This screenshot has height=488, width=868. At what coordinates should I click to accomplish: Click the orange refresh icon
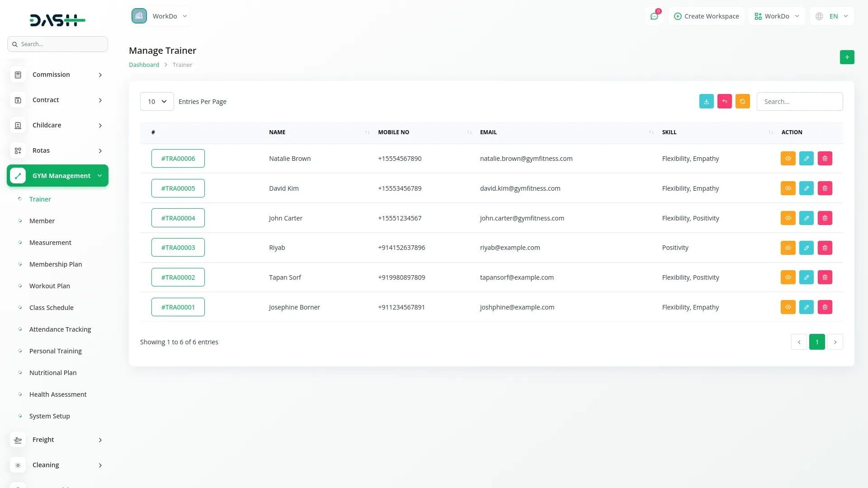742,101
